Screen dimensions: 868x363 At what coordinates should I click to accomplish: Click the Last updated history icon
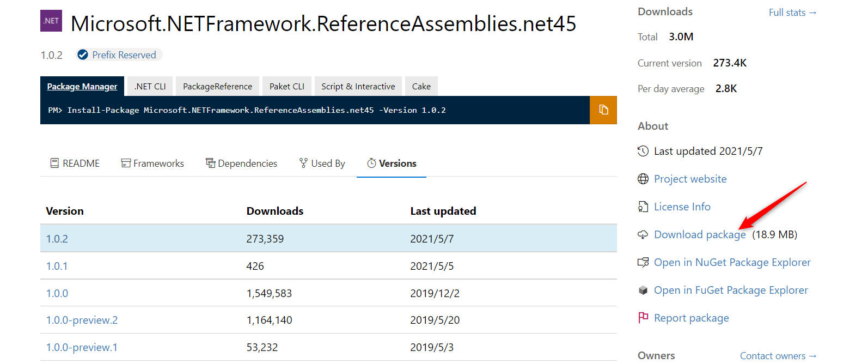[643, 151]
